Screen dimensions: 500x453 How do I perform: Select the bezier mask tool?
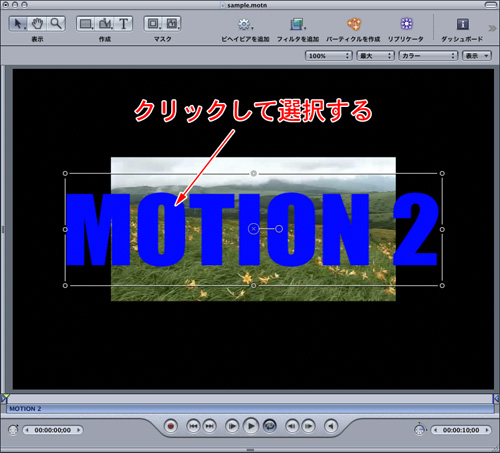click(172, 24)
